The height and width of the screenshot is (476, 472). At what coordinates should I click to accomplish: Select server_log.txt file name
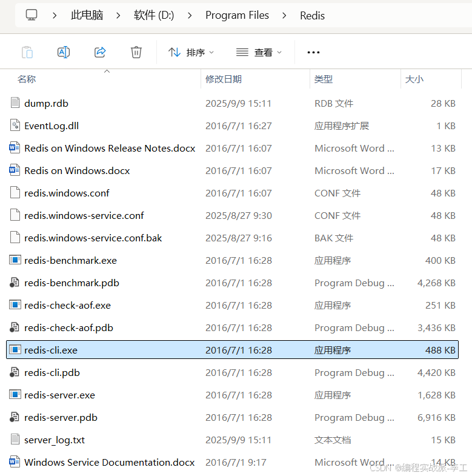[x=55, y=440]
